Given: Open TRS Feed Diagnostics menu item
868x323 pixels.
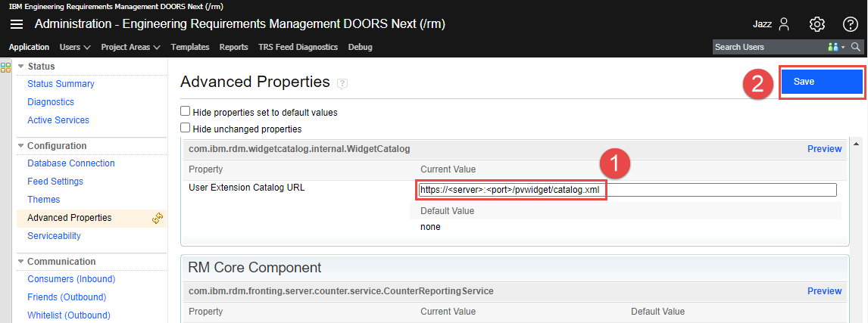Looking at the screenshot, I should point(298,47).
